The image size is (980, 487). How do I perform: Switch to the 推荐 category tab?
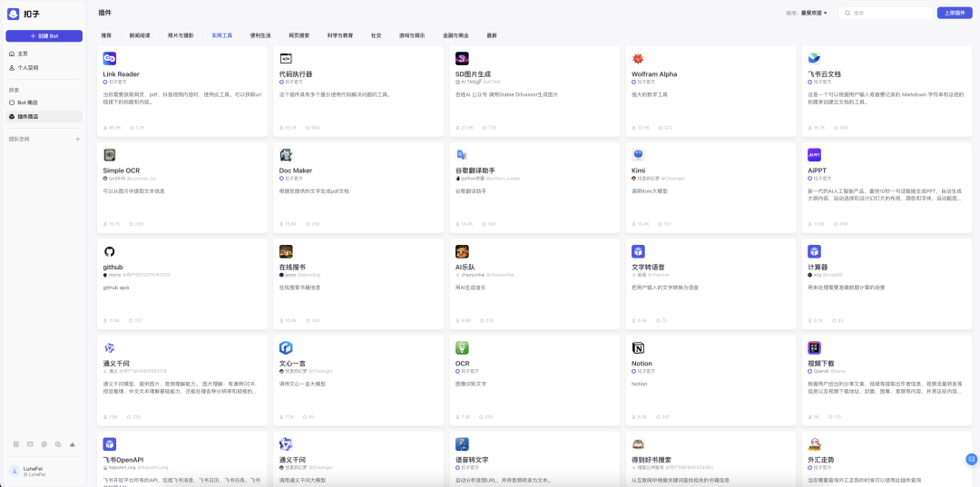click(106, 35)
